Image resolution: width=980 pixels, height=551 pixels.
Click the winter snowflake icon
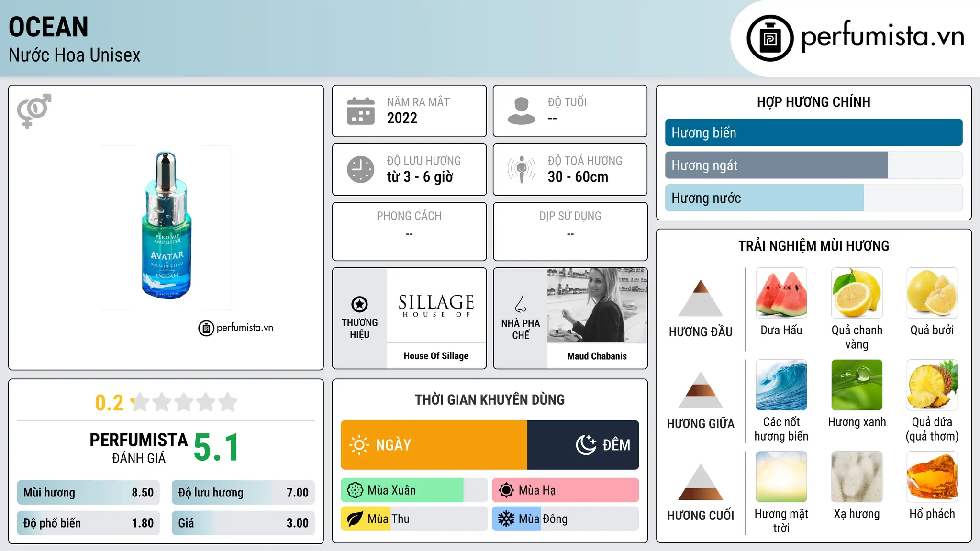pyautogui.click(x=506, y=519)
